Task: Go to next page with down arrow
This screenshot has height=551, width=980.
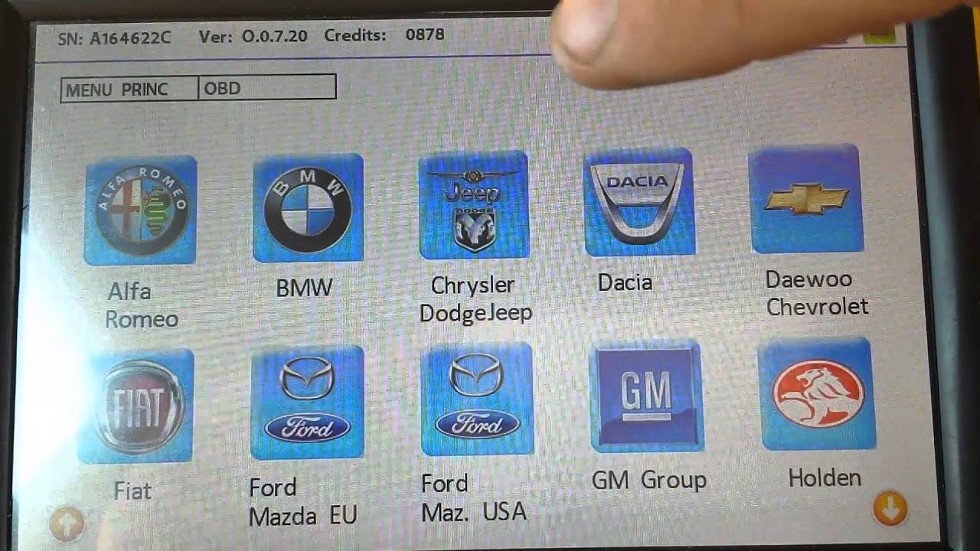Action: [890, 509]
